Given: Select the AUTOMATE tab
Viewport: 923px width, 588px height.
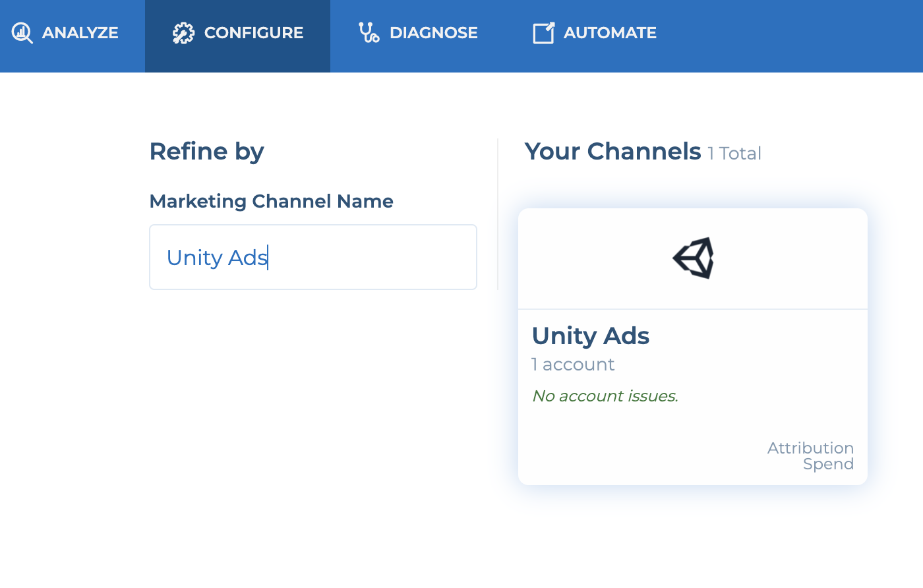Looking at the screenshot, I should (x=595, y=36).
